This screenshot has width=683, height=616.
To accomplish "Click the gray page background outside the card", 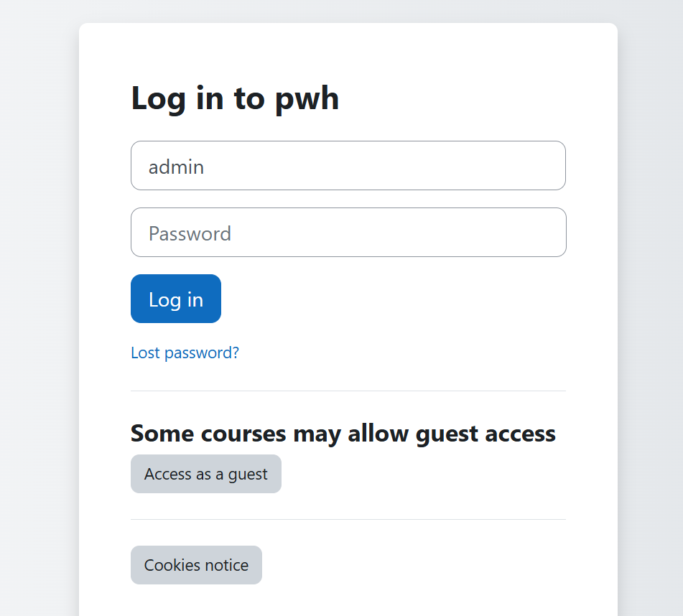I will [x=40, y=304].
